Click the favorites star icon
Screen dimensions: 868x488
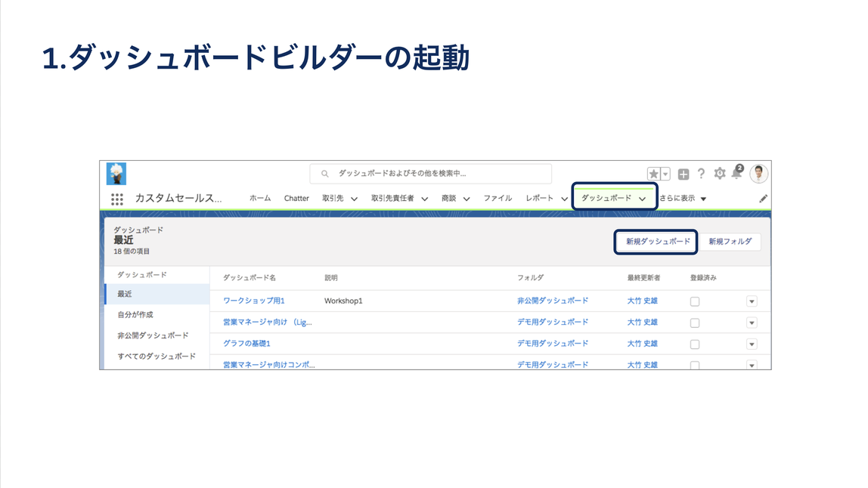[654, 174]
